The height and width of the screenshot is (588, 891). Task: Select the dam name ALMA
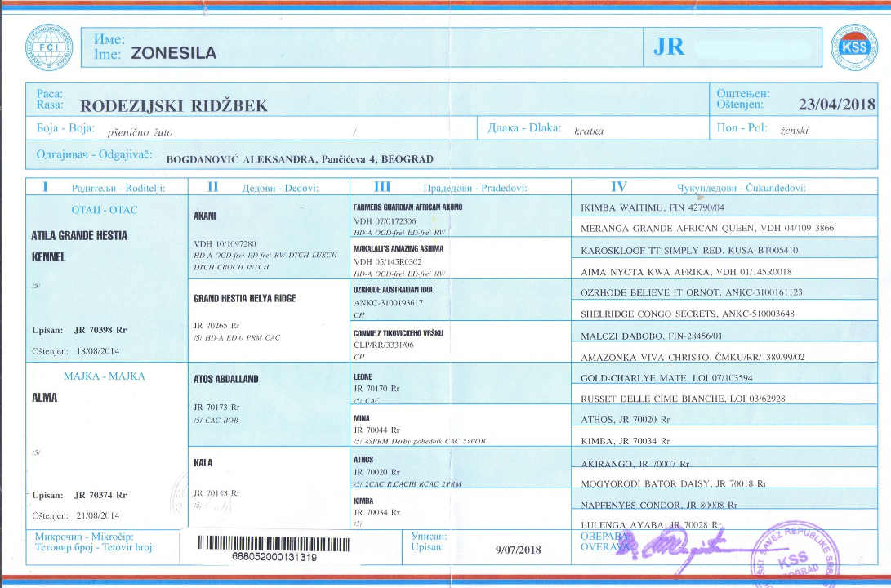point(44,398)
